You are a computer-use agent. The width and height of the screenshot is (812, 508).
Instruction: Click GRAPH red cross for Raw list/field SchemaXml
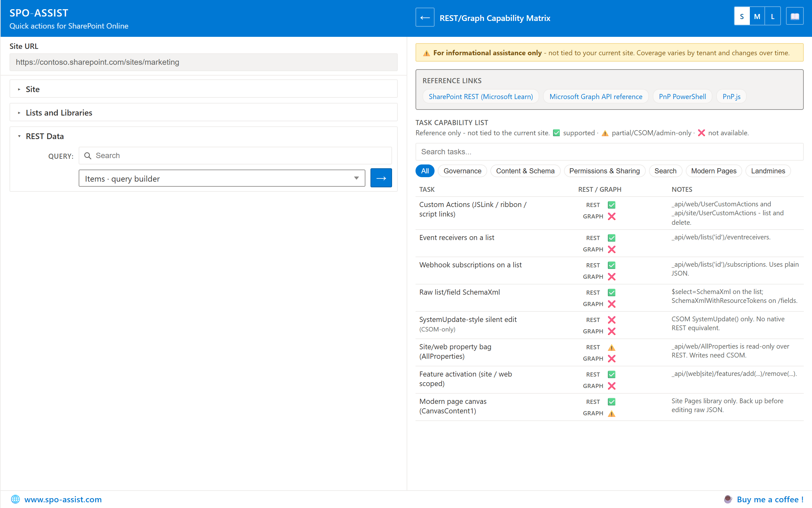[x=611, y=304]
